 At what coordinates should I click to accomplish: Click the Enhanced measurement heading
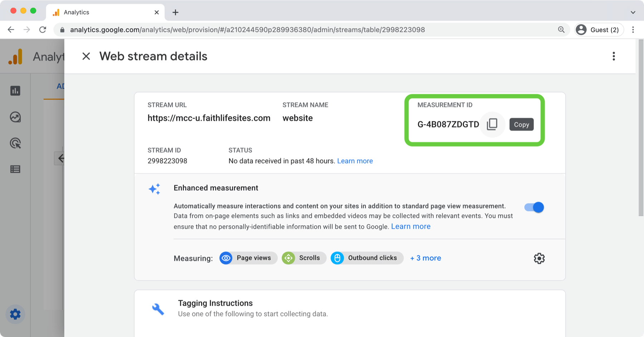[216, 188]
